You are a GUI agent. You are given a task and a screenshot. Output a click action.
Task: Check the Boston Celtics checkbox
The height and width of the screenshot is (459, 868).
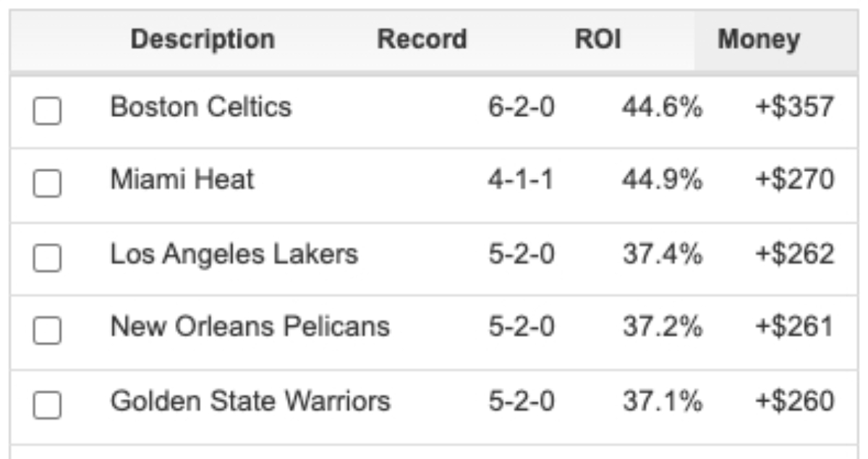coord(47,111)
